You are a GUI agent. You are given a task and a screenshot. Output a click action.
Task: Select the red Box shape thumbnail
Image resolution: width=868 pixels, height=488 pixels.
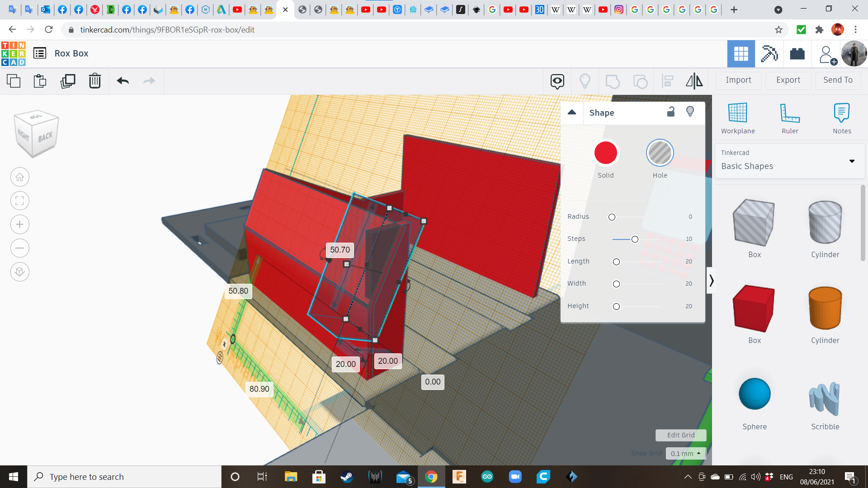(x=754, y=309)
